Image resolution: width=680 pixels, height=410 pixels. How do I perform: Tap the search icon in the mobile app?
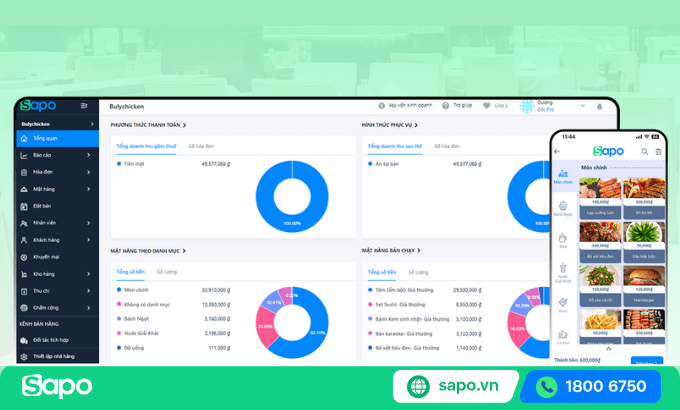(645, 152)
